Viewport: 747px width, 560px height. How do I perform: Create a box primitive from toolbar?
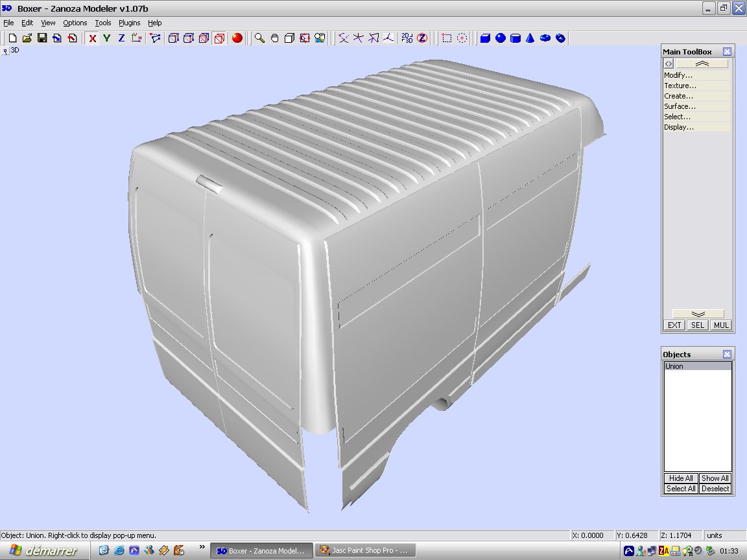click(485, 38)
